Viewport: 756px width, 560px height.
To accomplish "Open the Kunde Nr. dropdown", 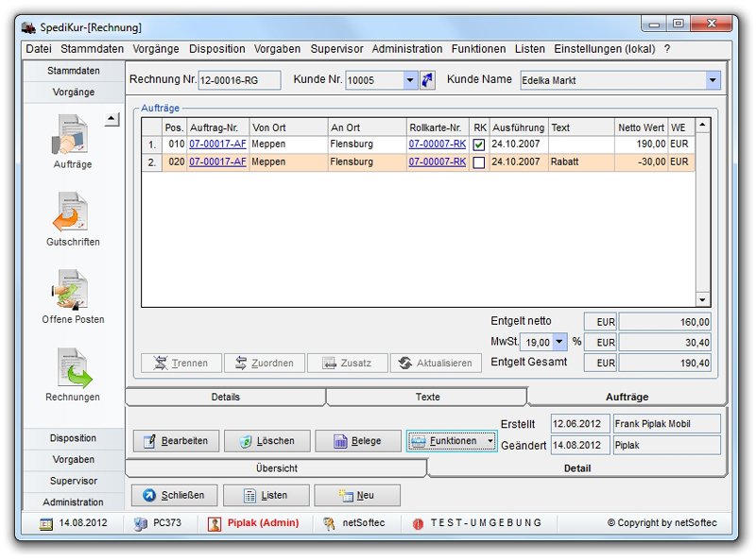I will pos(410,80).
